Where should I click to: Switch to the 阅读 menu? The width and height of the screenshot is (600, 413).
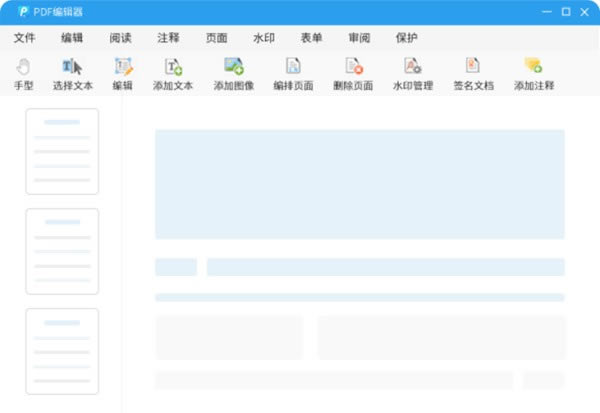(x=120, y=38)
